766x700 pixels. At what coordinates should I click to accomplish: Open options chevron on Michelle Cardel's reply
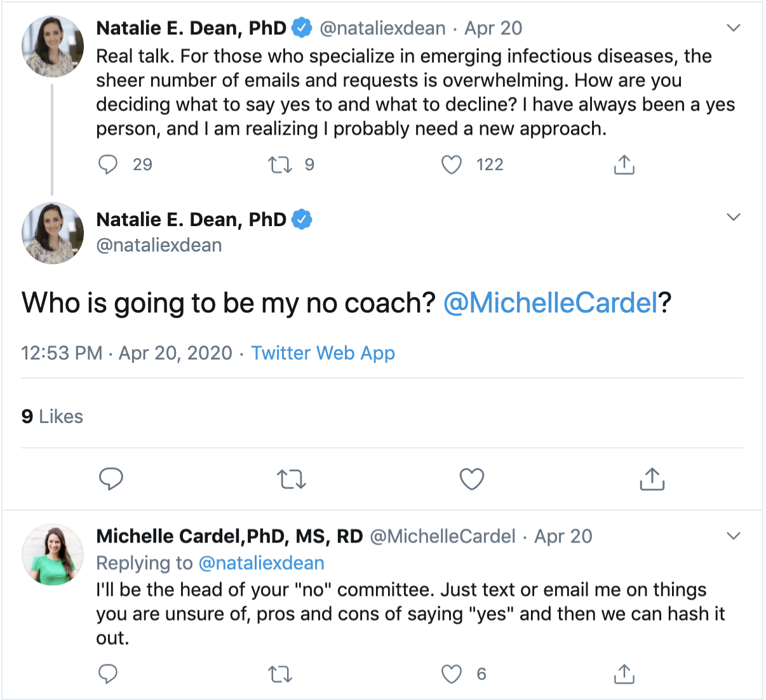point(734,536)
